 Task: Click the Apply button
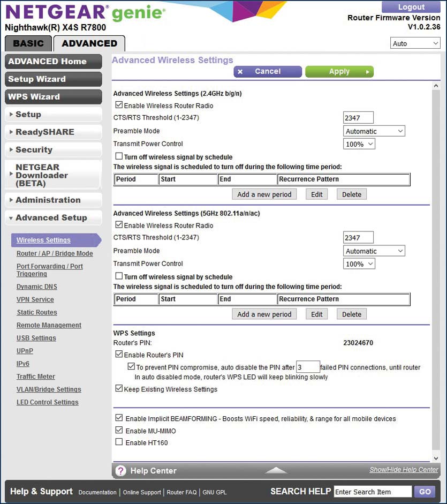click(339, 71)
